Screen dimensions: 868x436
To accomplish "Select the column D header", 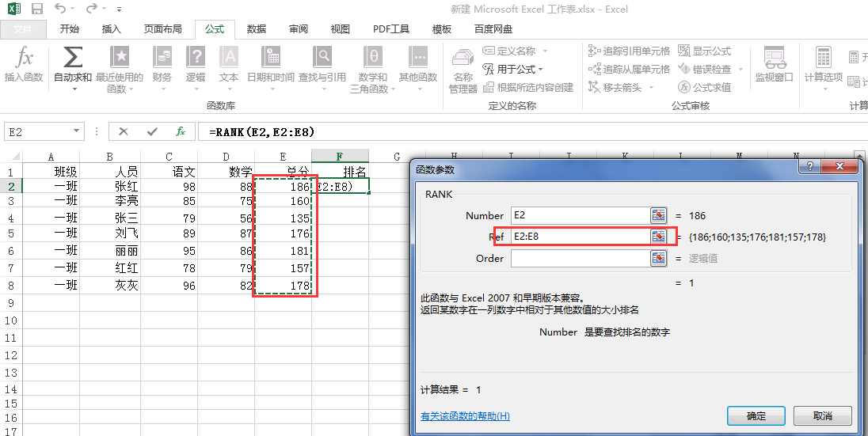I will pos(226,157).
